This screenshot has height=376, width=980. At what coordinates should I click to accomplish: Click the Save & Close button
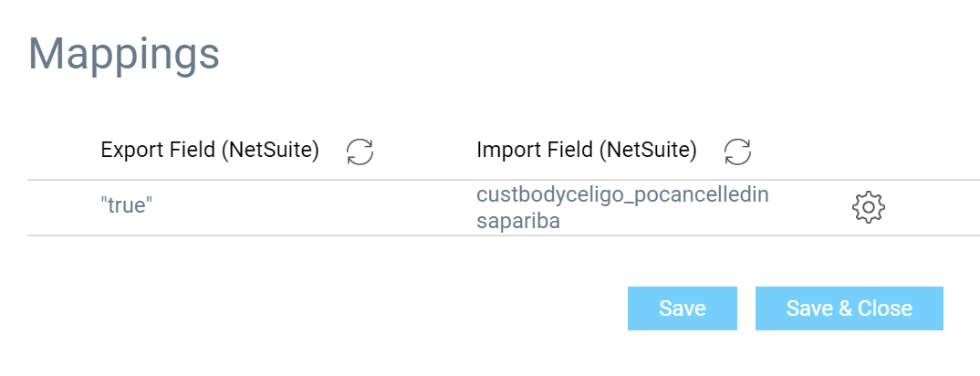coord(850,308)
